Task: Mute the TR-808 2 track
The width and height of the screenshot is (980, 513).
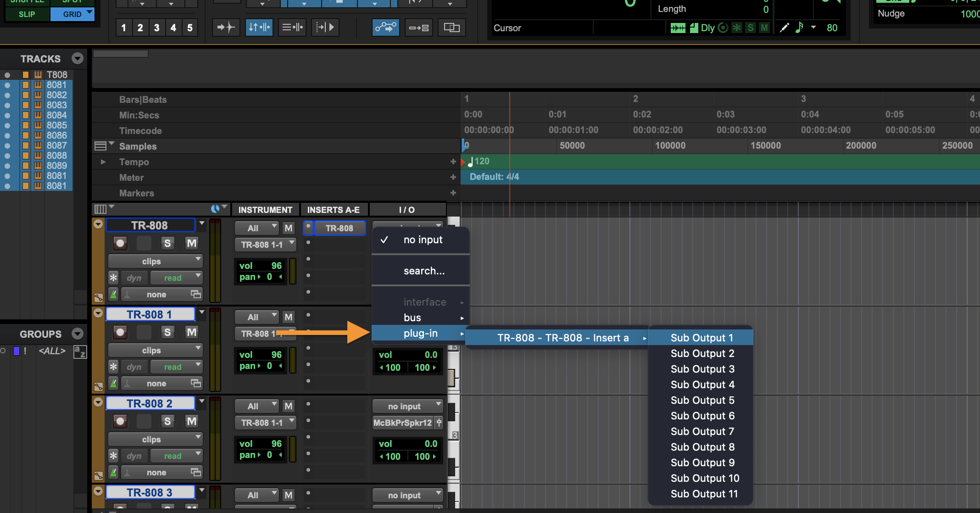Action: [x=192, y=421]
